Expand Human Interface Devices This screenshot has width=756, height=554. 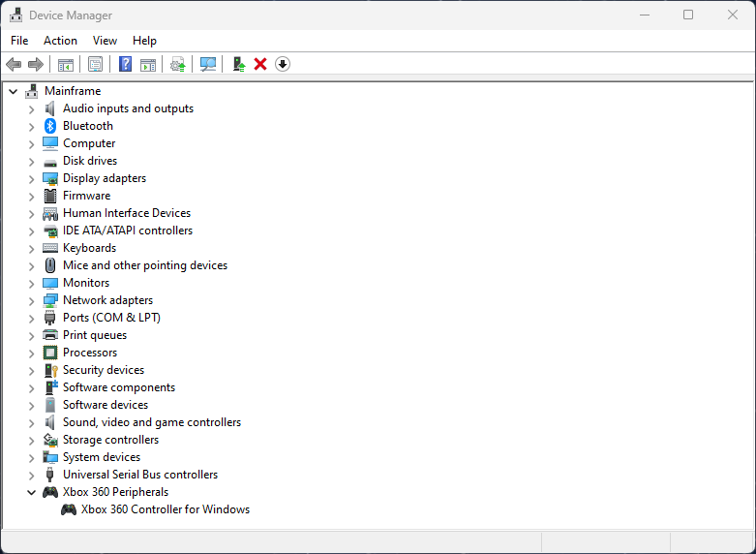click(31, 214)
